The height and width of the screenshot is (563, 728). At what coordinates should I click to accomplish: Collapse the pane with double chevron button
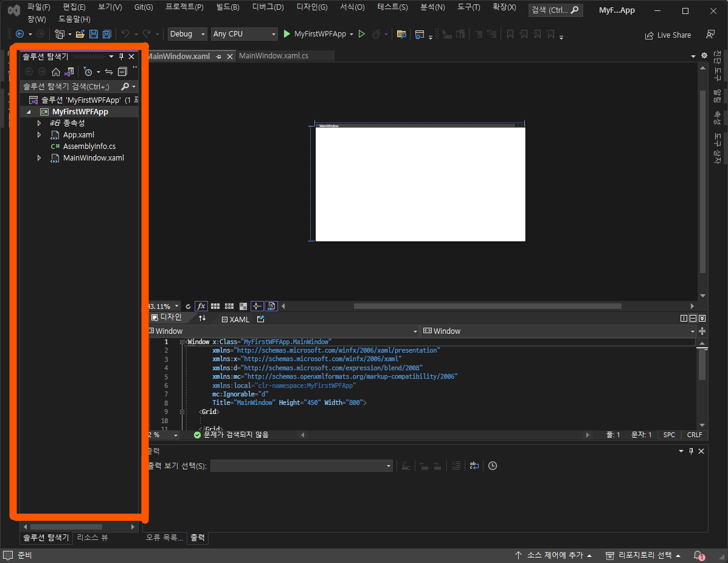702,319
